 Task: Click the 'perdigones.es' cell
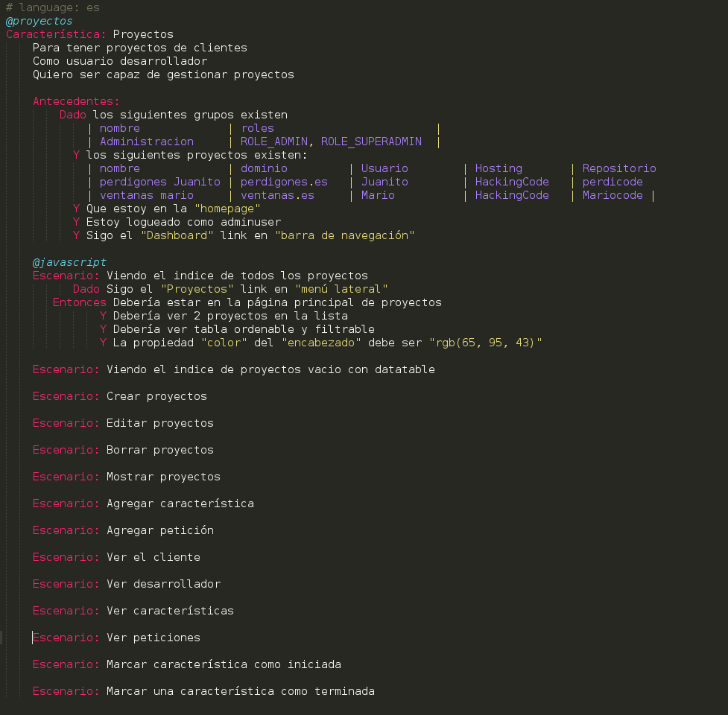(284, 182)
